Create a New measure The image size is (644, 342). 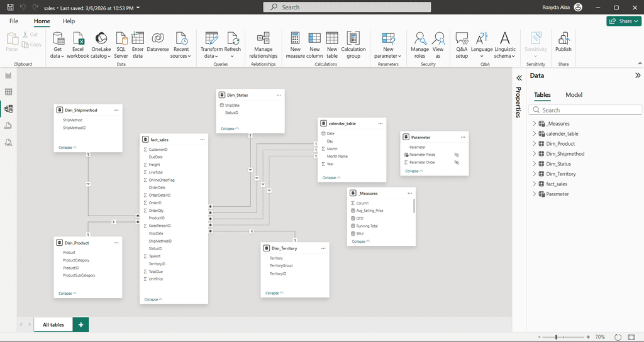296,45
